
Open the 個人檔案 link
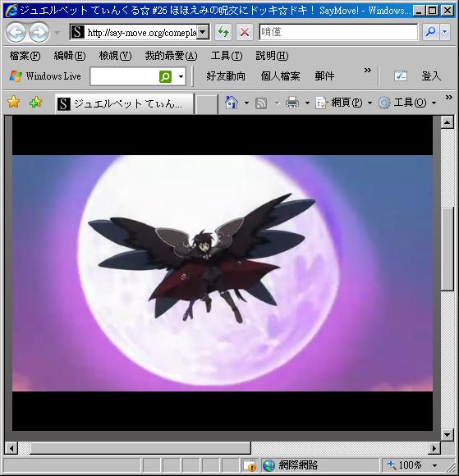coord(280,76)
